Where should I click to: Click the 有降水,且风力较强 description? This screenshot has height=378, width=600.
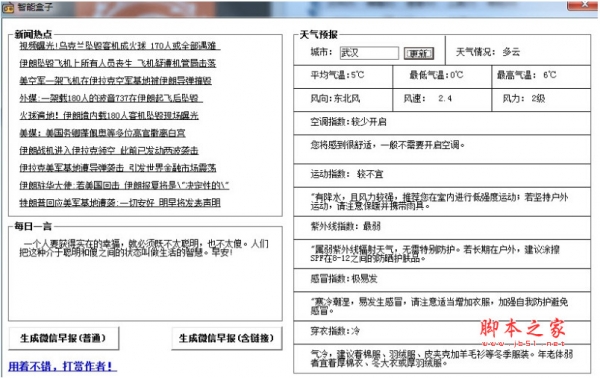pyautogui.click(x=442, y=202)
